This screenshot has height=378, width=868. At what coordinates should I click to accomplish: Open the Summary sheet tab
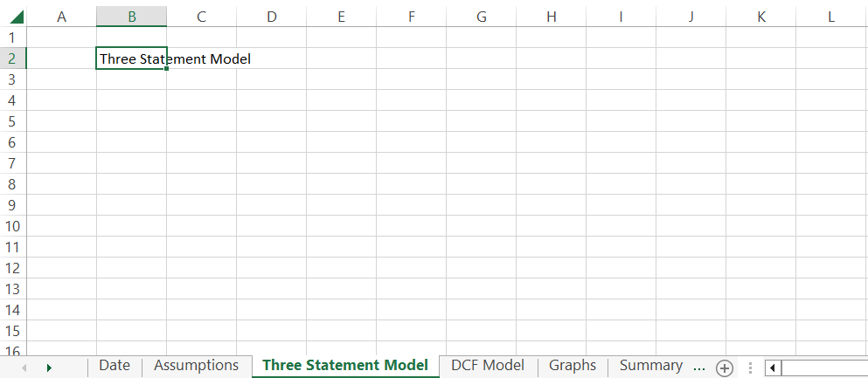click(650, 366)
